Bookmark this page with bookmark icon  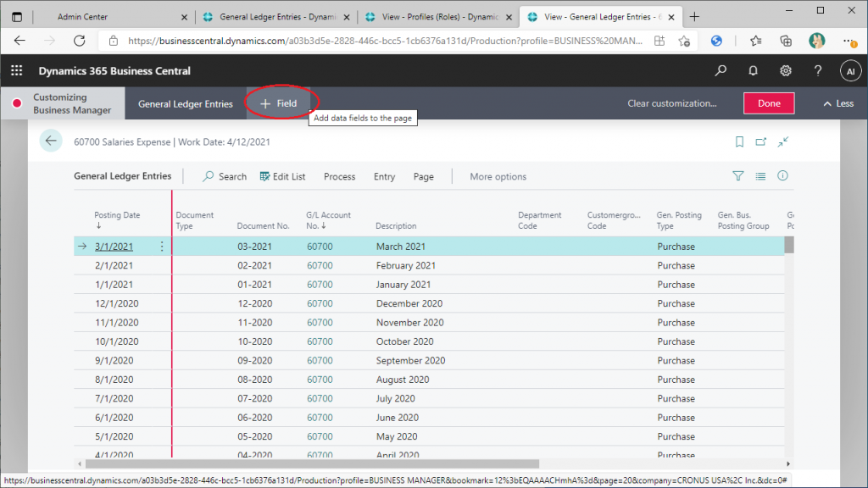tap(739, 142)
